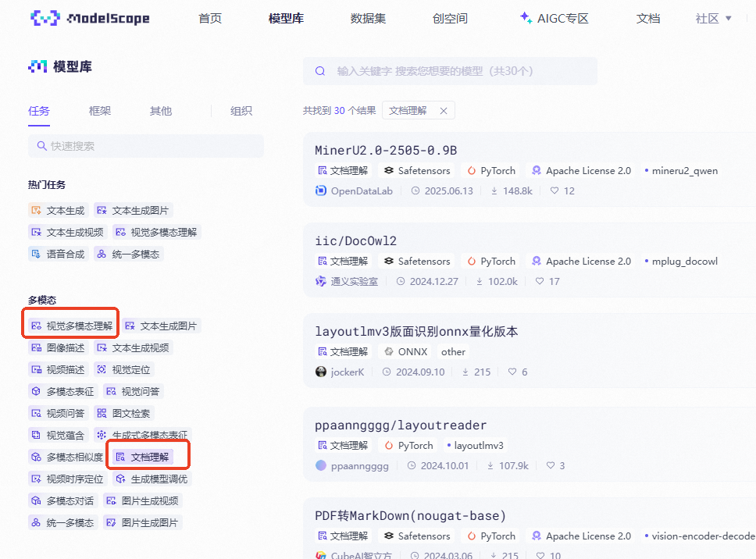Click the AIGC专区 sparkle icon
Viewport: 756px width, 559px height.
pyautogui.click(x=526, y=18)
